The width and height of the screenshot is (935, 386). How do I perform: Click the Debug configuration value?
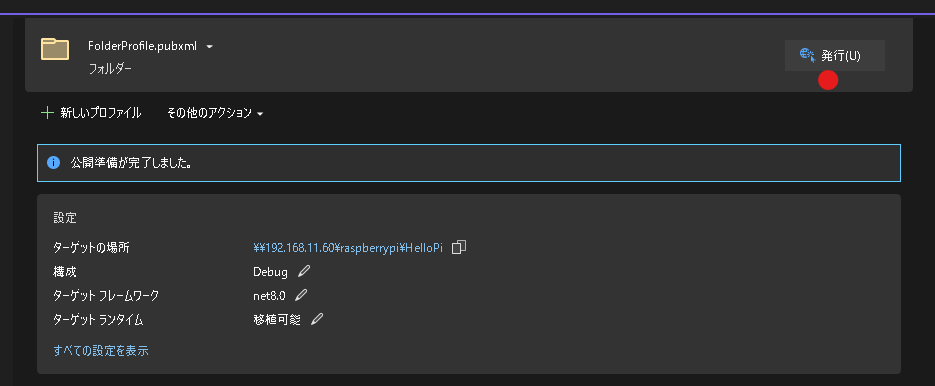click(x=270, y=272)
